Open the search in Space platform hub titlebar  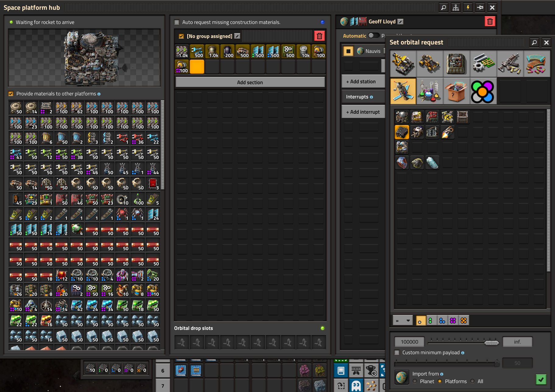pos(444,8)
